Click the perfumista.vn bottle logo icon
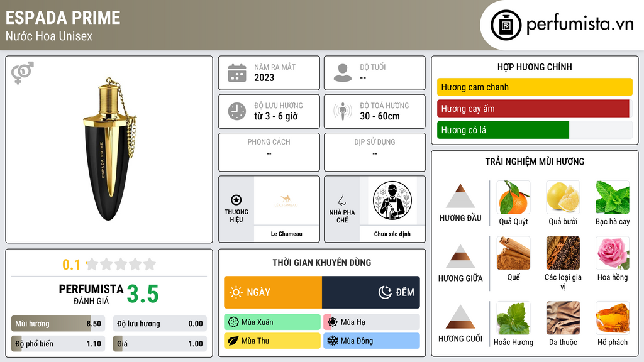The image size is (644, 362). click(506, 25)
